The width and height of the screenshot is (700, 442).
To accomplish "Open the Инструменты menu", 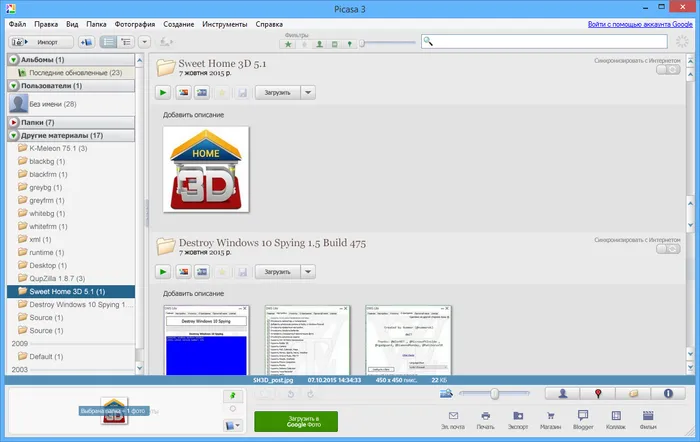I will pos(225,24).
